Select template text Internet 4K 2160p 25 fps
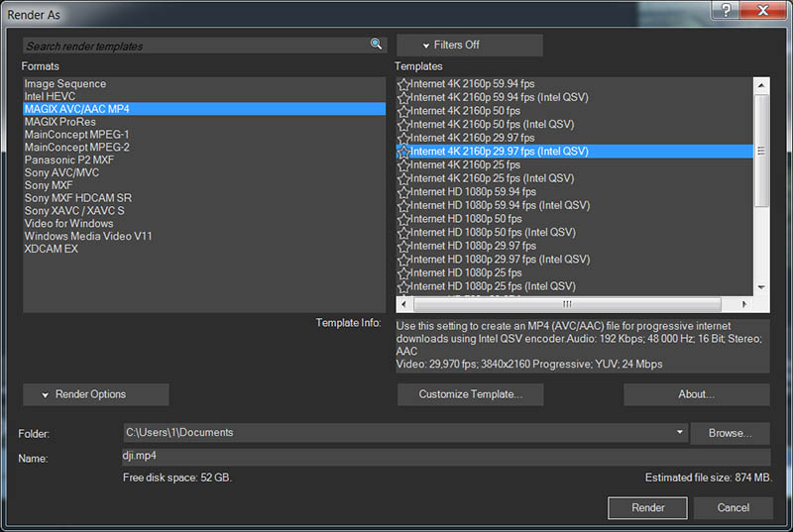 pos(465,165)
